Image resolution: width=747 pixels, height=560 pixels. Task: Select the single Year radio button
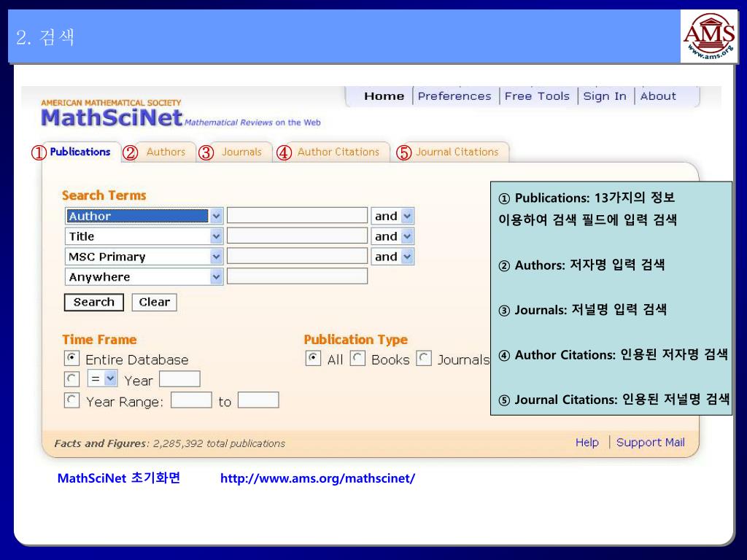(x=71, y=379)
